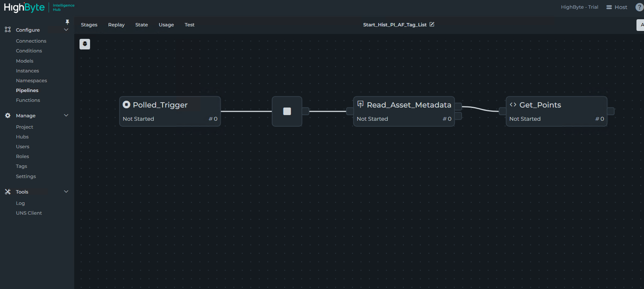644x289 pixels.
Task: Click the Get_Points output connector port
Action: (611, 111)
